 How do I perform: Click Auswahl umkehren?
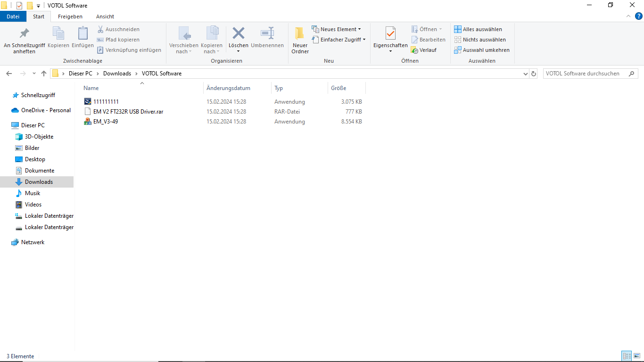pos(482,50)
